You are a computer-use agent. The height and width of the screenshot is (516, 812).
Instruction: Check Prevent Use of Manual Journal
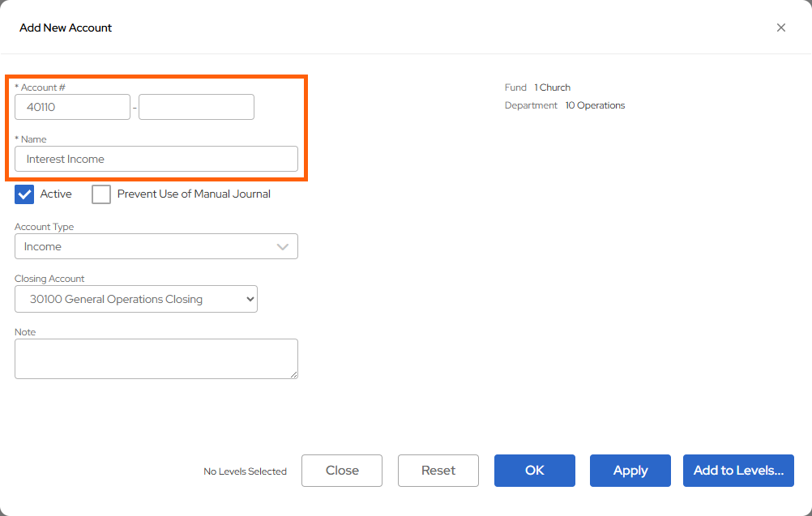point(101,194)
